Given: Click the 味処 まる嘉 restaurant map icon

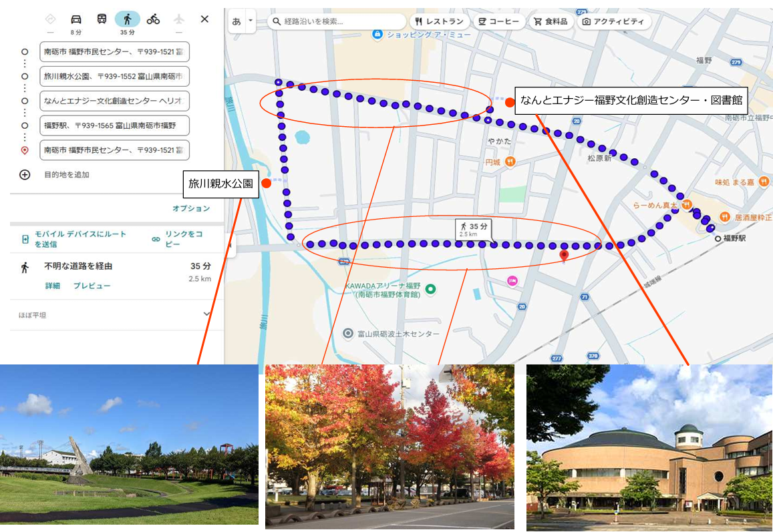Looking at the screenshot, I should (x=763, y=182).
